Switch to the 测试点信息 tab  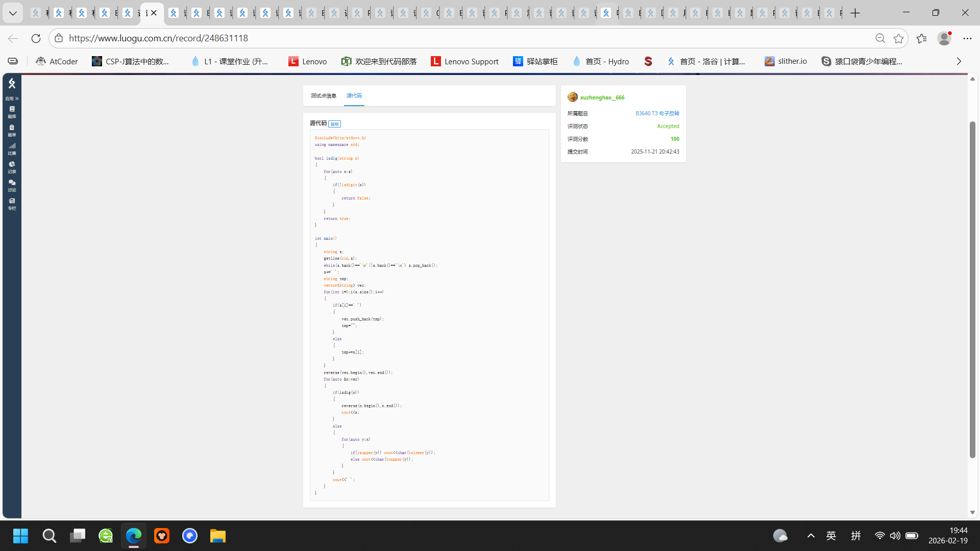[323, 96]
